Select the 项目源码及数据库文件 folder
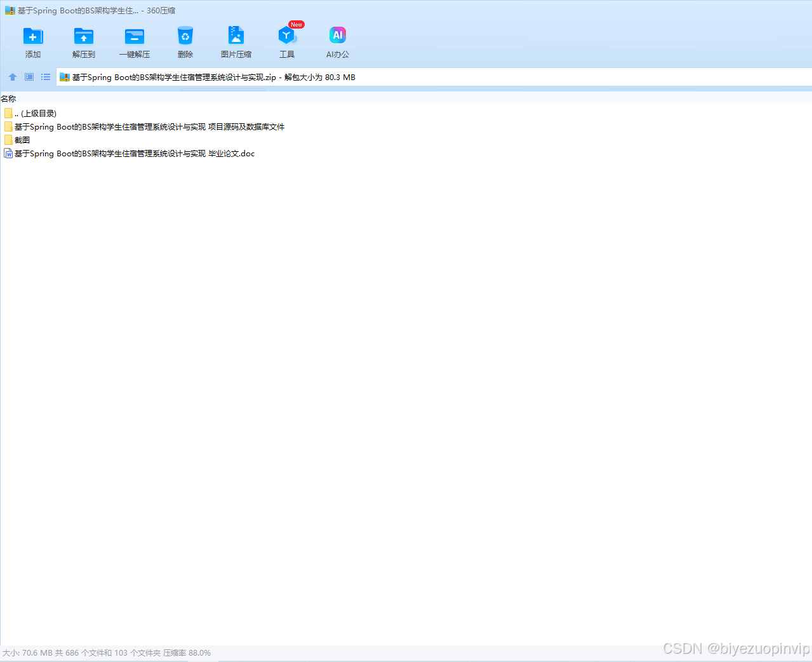The width and height of the screenshot is (812, 662). (x=144, y=126)
